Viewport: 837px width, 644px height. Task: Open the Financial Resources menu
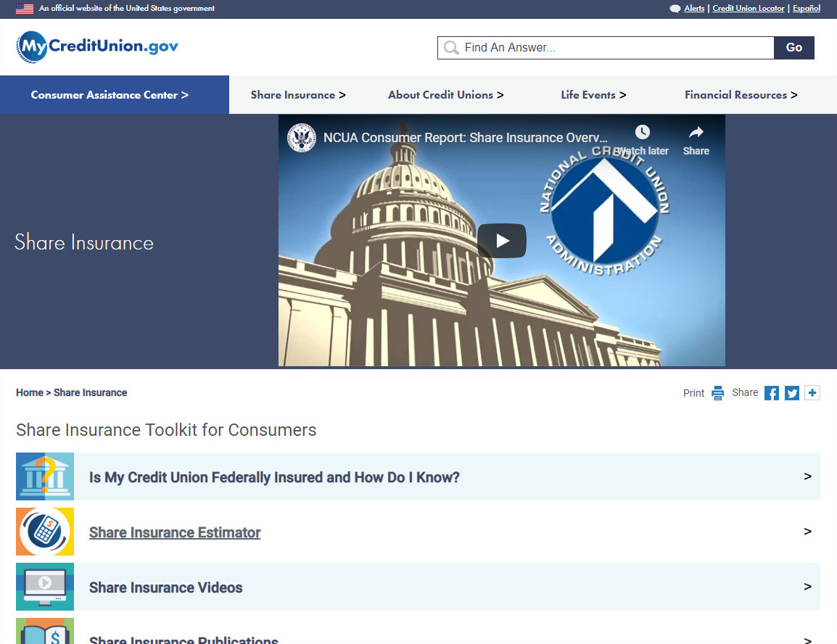(x=741, y=94)
